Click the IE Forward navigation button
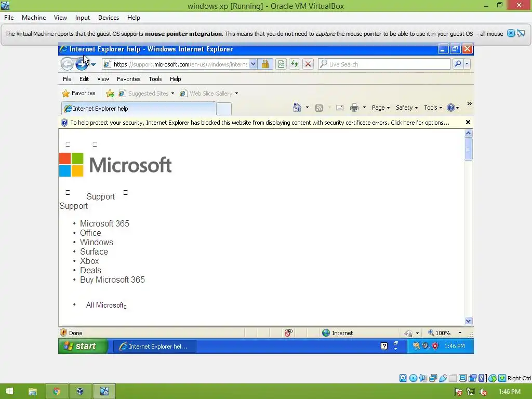This screenshot has width=532, height=399. [82, 64]
